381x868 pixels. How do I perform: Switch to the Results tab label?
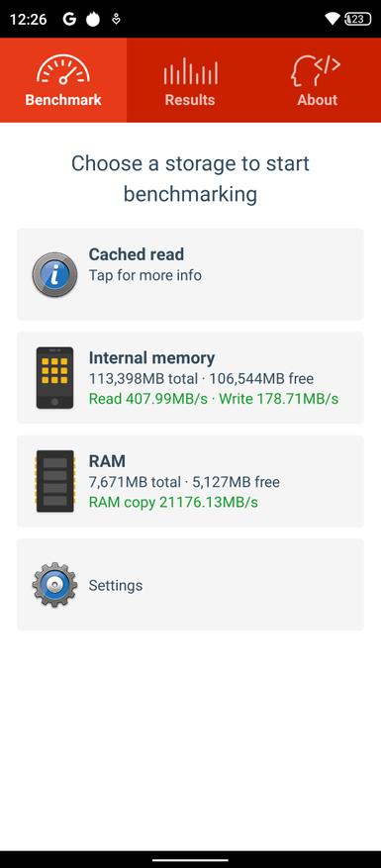190,100
